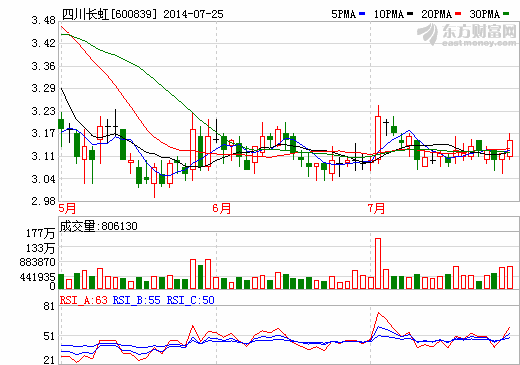Screen dimensions: 520x365
Task: Select the 20PMA legend label
Action: coord(436,14)
